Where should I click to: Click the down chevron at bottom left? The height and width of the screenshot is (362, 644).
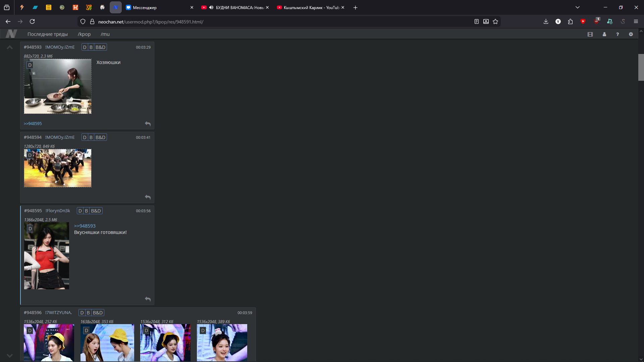10,356
